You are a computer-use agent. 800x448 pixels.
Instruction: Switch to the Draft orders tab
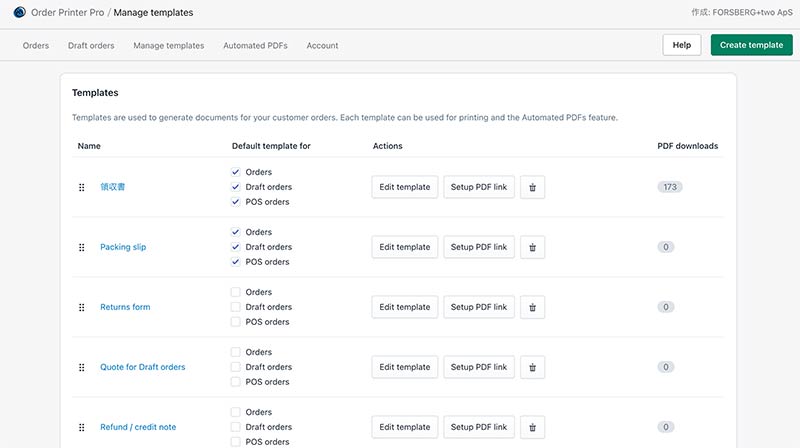pos(91,46)
